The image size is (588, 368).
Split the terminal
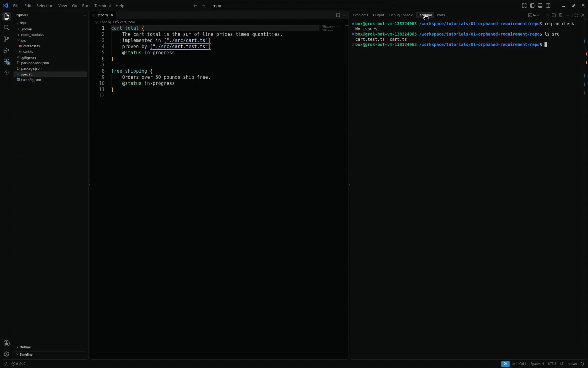[x=553, y=15]
